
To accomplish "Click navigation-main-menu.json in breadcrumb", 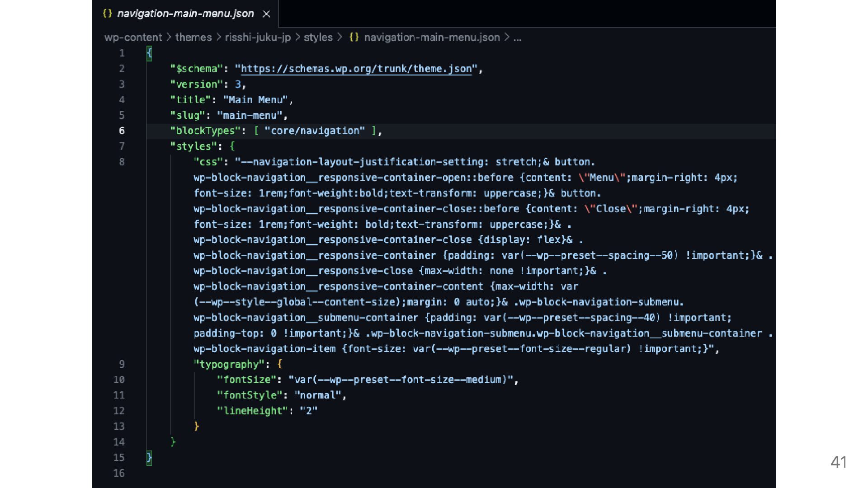I will pyautogui.click(x=432, y=38).
